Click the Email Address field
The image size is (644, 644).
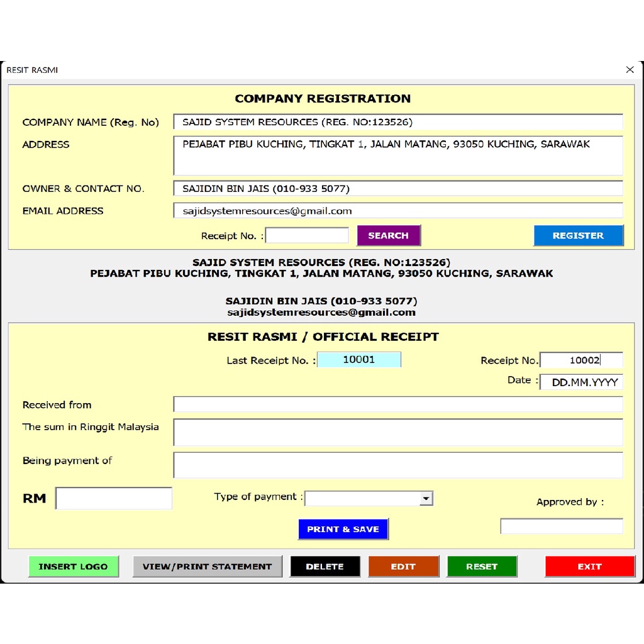click(397, 211)
